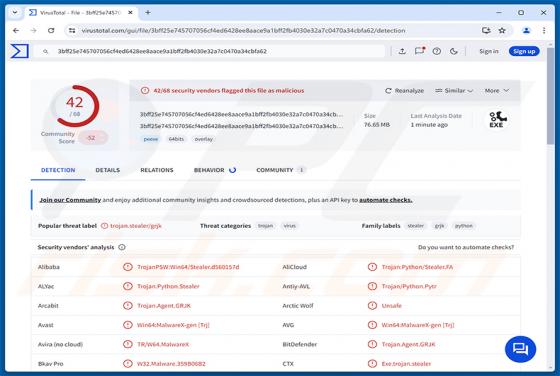This screenshot has width=560, height=376.
Task: Open the browser tab search chevron
Action: pos(15,12)
